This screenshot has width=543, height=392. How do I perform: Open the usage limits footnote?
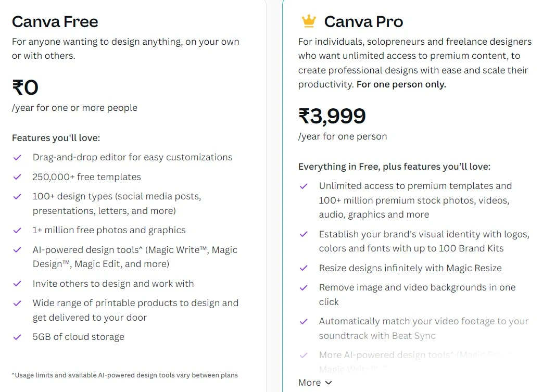tap(124, 375)
